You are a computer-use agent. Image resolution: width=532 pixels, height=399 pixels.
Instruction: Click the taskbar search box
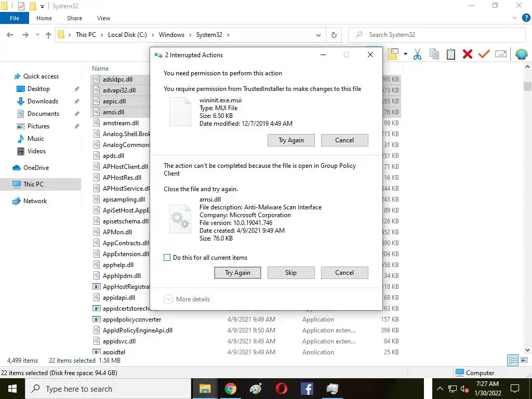coord(109,389)
